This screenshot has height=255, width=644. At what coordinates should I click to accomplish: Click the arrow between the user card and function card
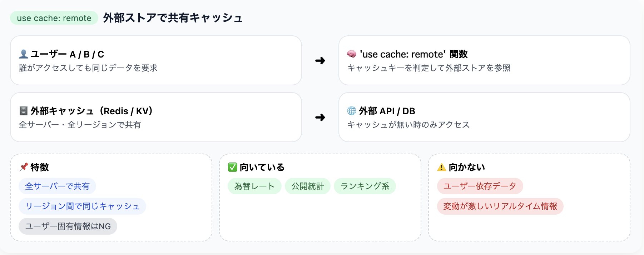click(320, 61)
